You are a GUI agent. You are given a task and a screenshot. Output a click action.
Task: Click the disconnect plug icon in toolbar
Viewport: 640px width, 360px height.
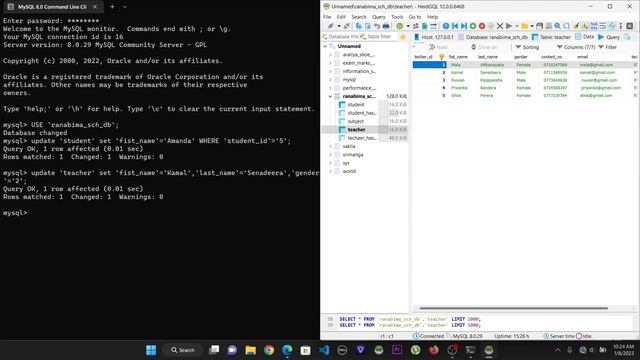(x=347, y=26)
